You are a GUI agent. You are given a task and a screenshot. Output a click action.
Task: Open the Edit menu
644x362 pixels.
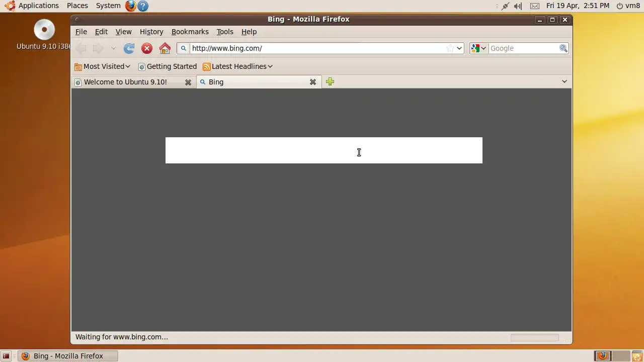pos(101,32)
